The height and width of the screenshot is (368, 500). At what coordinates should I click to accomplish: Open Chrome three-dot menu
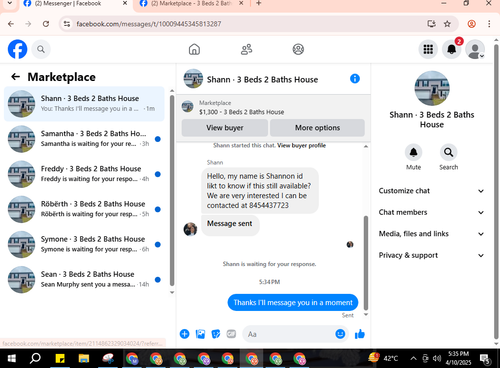(489, 24)
